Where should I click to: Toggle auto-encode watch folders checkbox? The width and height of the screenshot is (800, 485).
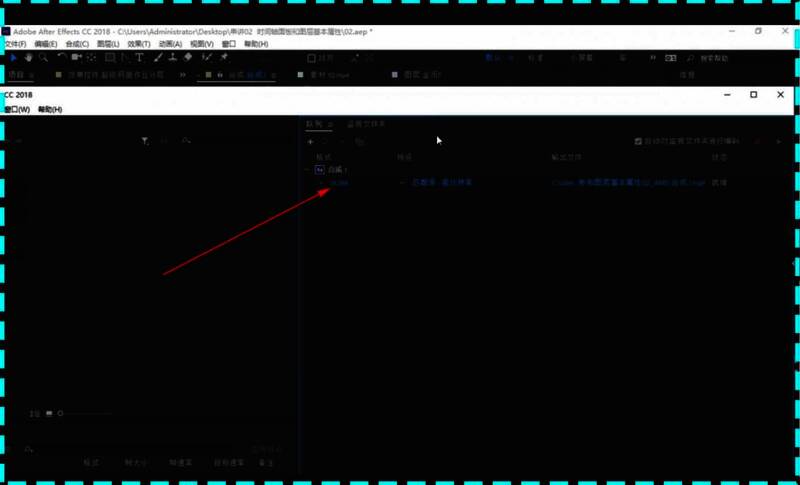point(639,142)
